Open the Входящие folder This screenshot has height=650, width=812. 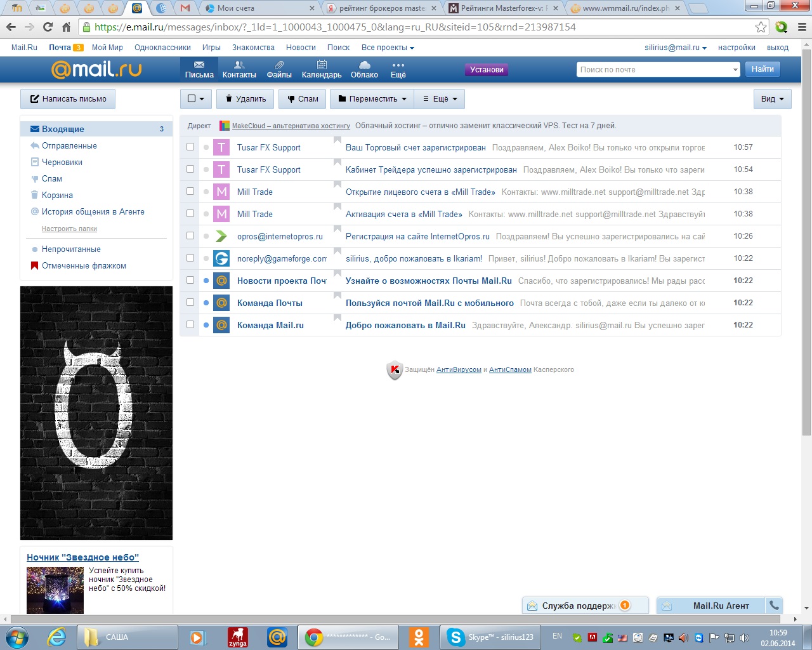(96, 129)
